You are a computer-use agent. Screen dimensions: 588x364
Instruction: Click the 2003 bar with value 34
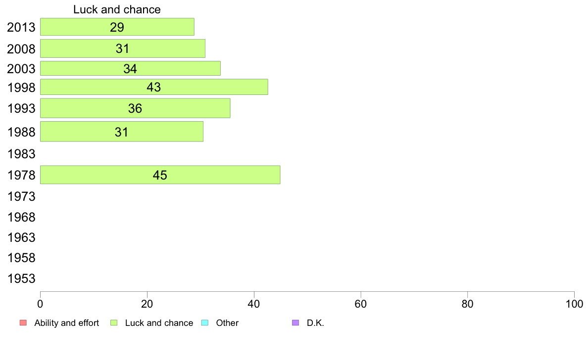point(130,69)
